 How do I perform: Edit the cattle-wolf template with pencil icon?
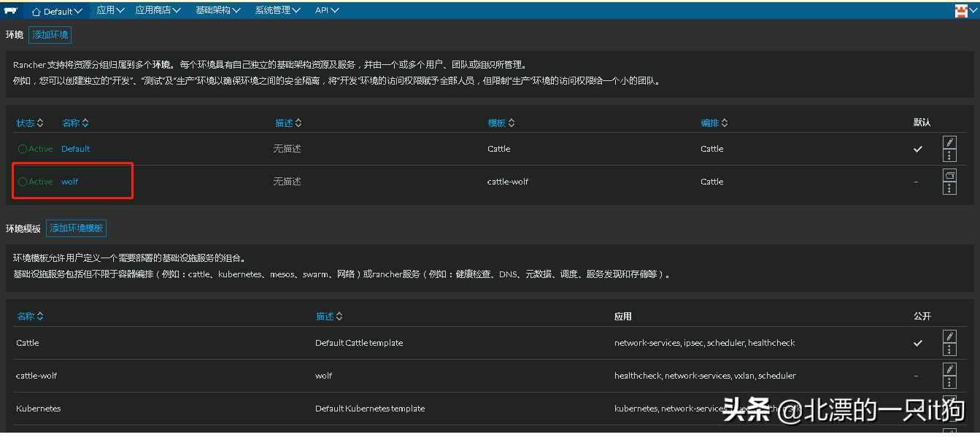tap(949, 369)
